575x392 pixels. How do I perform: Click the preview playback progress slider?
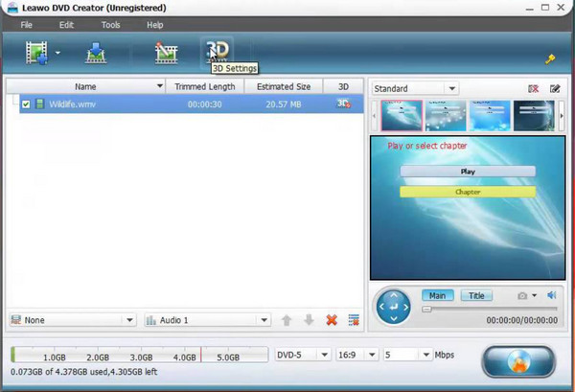[x=489, y=310]
